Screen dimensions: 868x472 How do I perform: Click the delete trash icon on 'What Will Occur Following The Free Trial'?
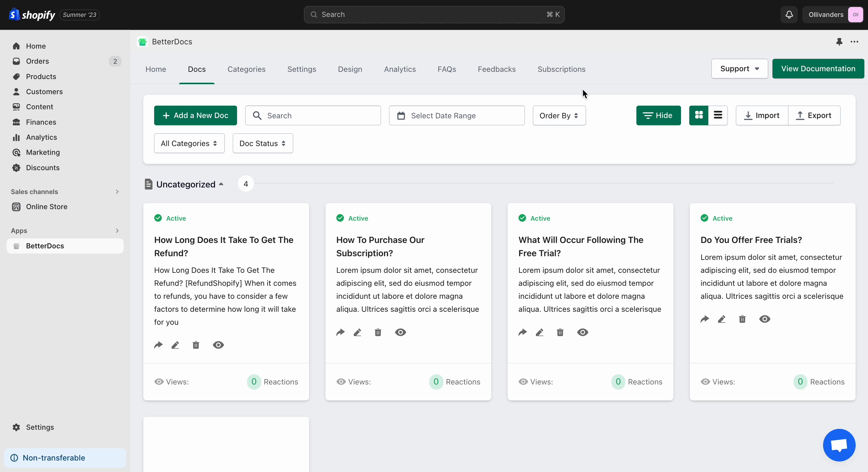pos(560,332)
